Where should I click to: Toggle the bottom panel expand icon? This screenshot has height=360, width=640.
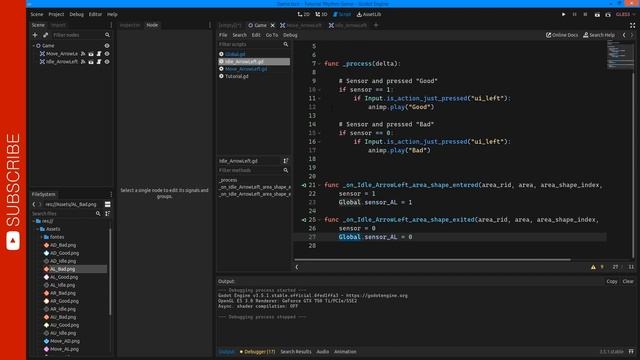(x=631, y=351)
